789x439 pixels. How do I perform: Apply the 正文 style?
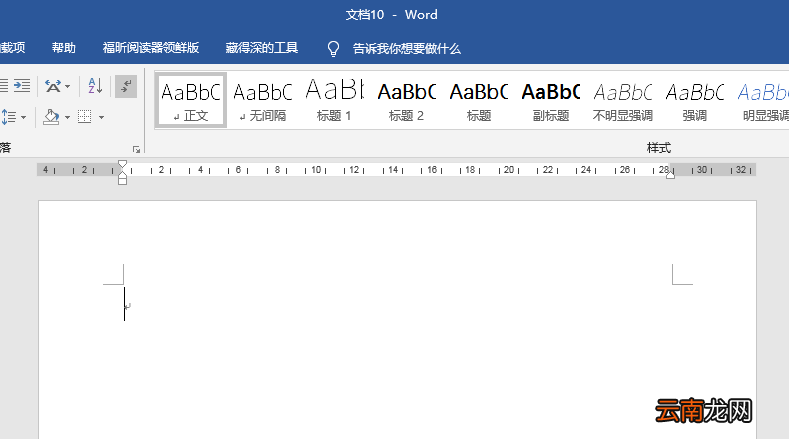pos(191,100)
